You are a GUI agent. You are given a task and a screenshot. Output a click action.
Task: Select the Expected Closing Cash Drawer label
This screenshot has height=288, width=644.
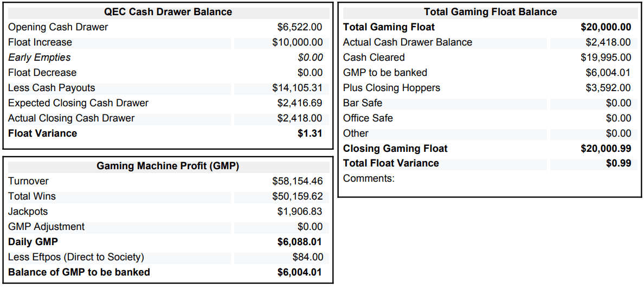tap(78, 103)
